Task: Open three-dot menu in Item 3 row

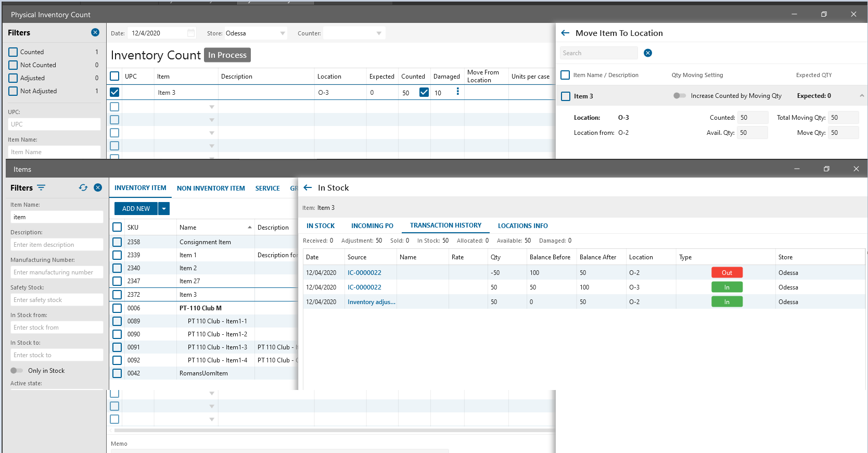Action: tap(457, 92)
